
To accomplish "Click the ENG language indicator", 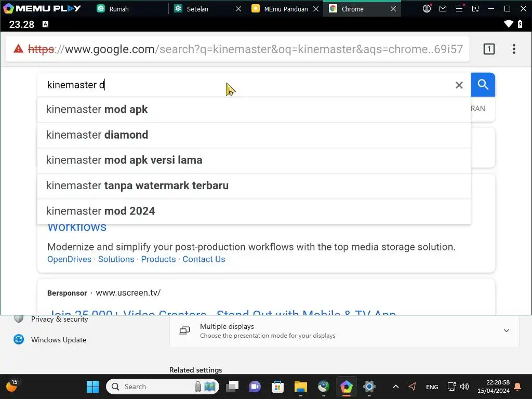I will [x=432, y=387].
